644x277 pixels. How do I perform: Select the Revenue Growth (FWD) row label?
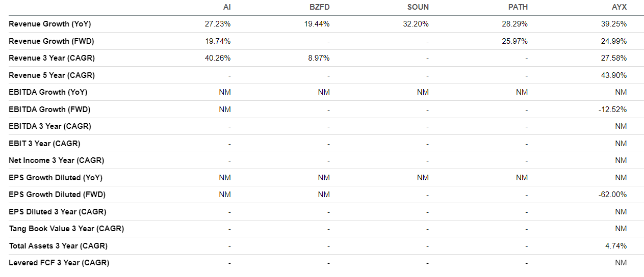coord(51,41)
